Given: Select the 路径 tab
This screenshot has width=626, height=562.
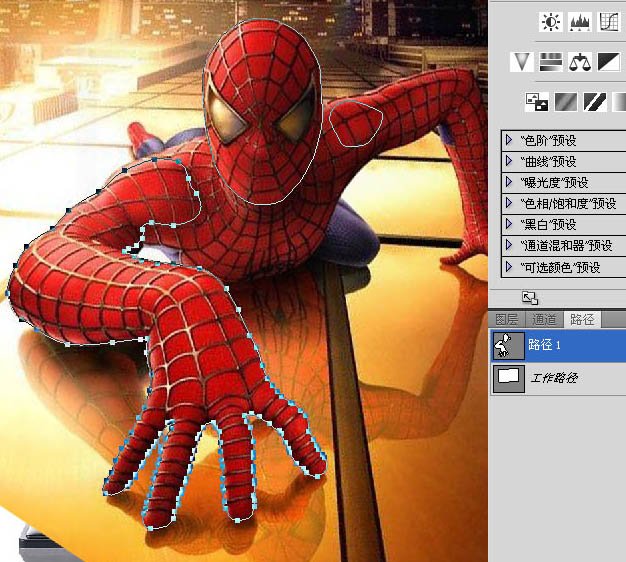Looking at the screenshot, I should point(581,320).
